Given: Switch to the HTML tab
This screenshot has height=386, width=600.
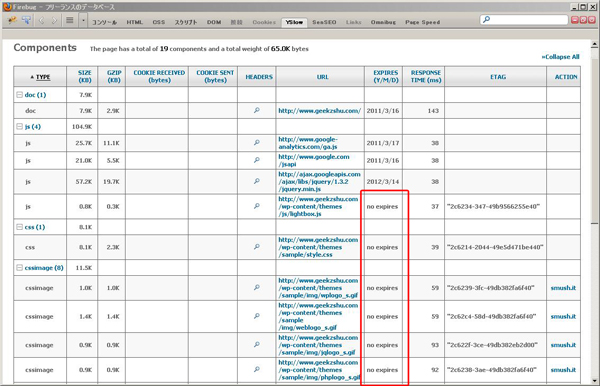Looking at the screenshot, I should [134, 22].
